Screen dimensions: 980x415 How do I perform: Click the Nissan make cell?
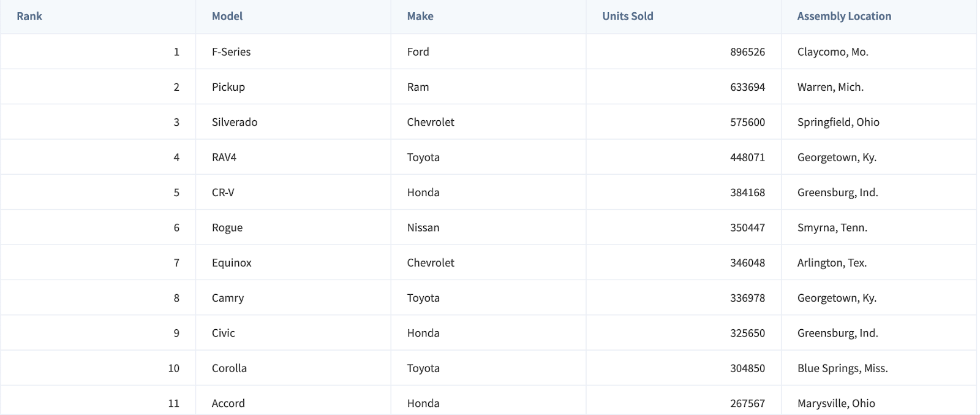[x=423, y=227]
